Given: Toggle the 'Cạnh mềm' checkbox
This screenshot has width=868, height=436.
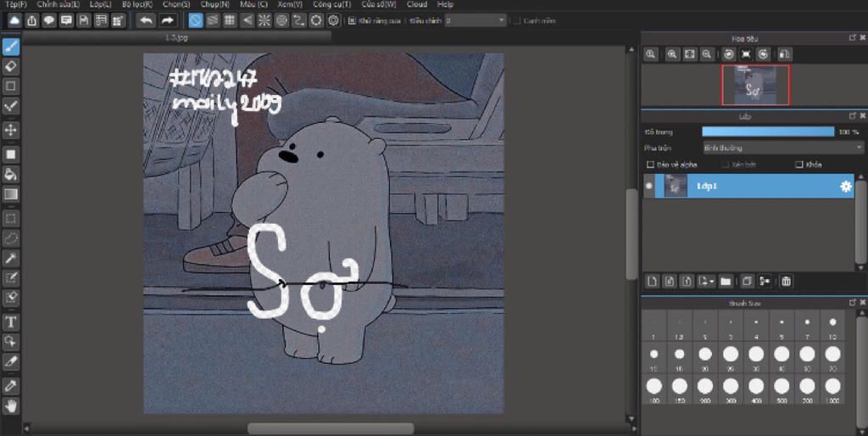Looking at the screenshot, I should pyautogui.click(x=517, y=21).
